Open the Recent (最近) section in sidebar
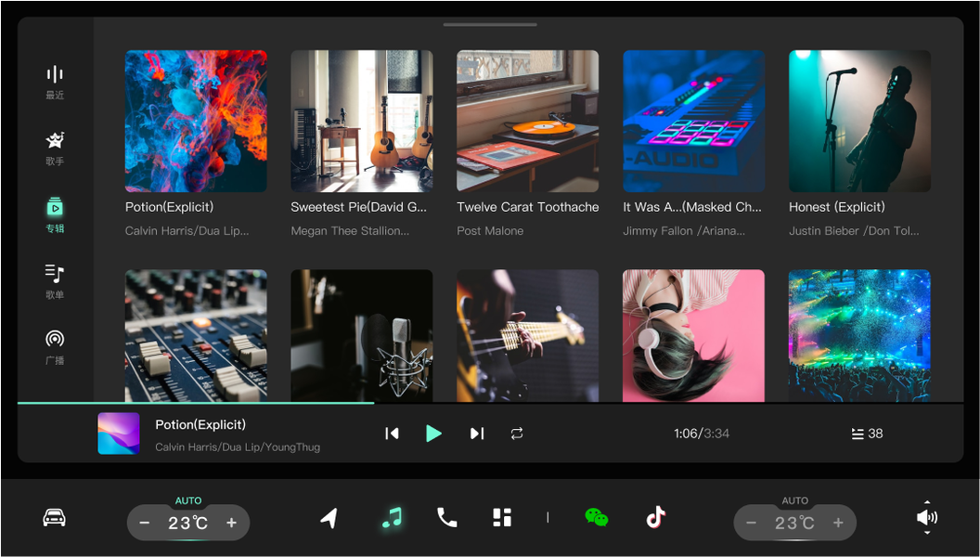 point(55,82)
